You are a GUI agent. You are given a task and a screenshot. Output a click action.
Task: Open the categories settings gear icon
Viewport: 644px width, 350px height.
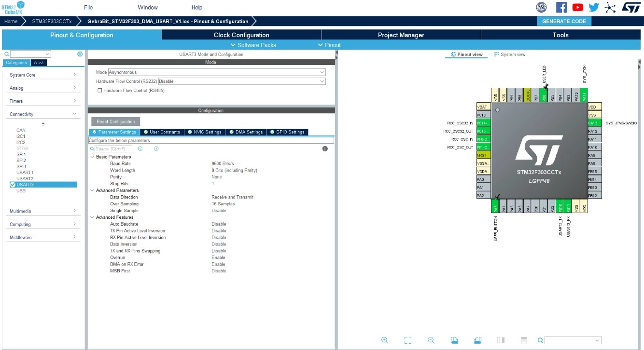pyautogui.click(x=80, y=54)
